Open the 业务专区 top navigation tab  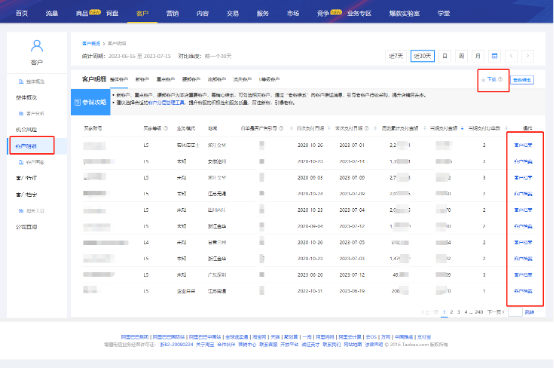[x=359, y=13]
